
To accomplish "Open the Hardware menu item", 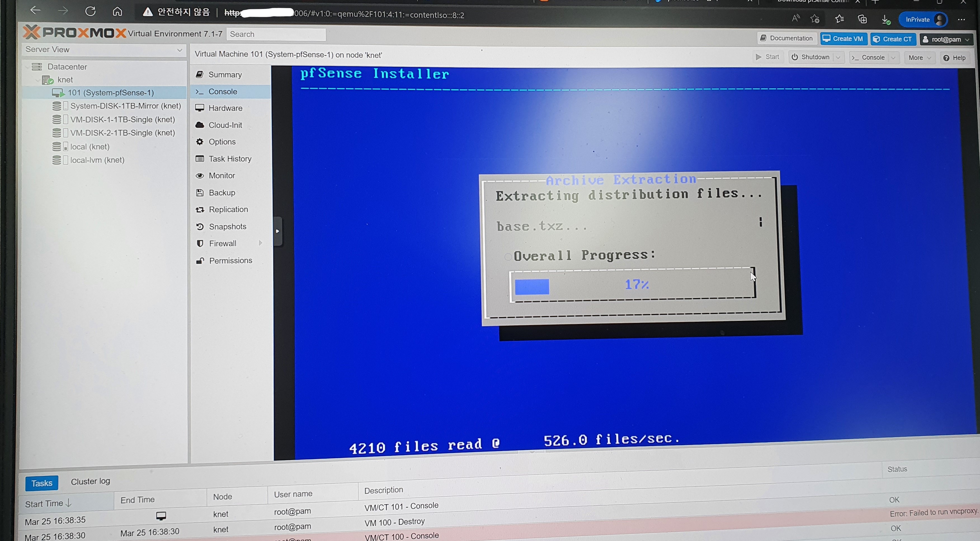I will [225, 108].
